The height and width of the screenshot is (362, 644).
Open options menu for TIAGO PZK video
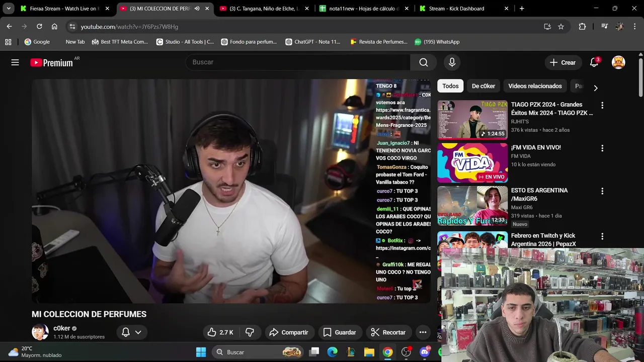(x=602, y=106)
